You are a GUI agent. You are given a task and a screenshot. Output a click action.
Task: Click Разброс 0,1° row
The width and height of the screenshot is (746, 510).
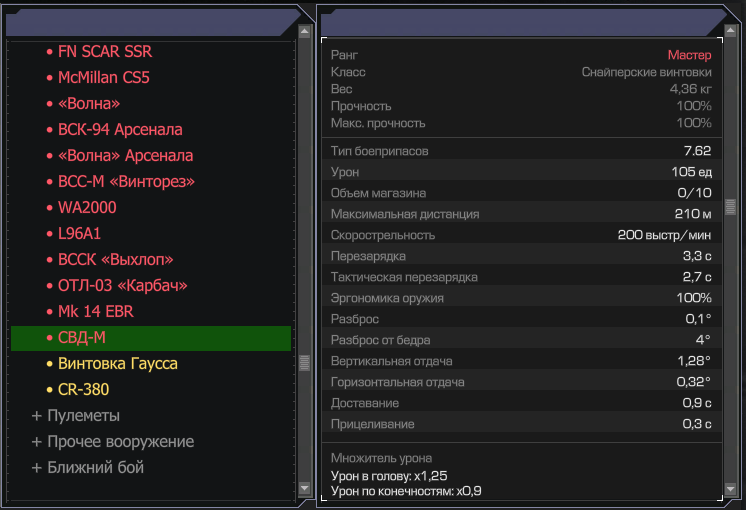click(x=521, y=319)
